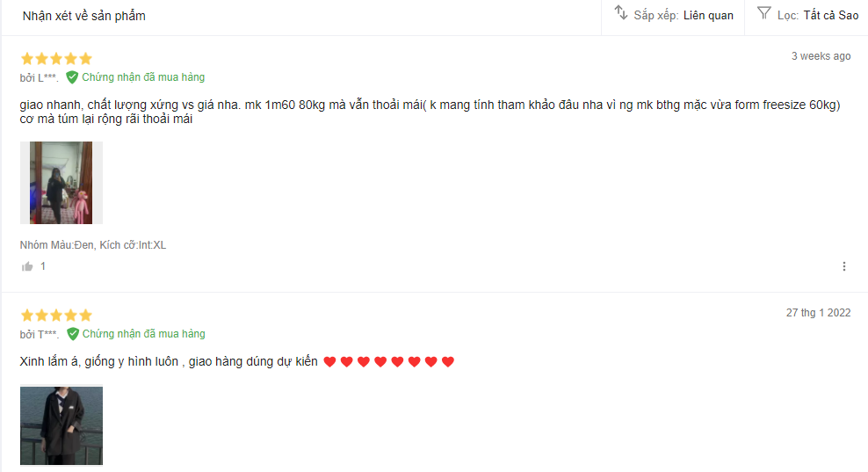The height and width of the screenshot is (472, 868).
Task: Open second review's black jacket photo thumbnail
Action: pyautogui.click(x=61, y=425)
